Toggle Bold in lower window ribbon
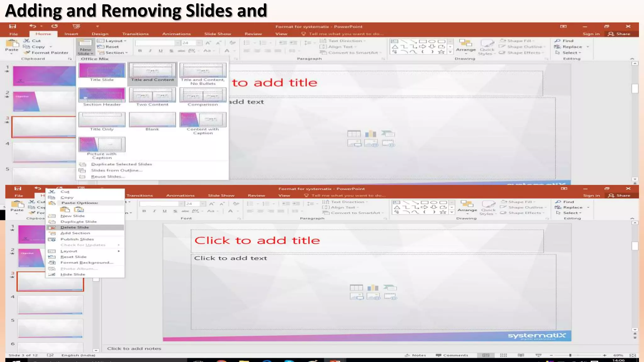Viewport: 644px width, 362px height. (144, 211)
